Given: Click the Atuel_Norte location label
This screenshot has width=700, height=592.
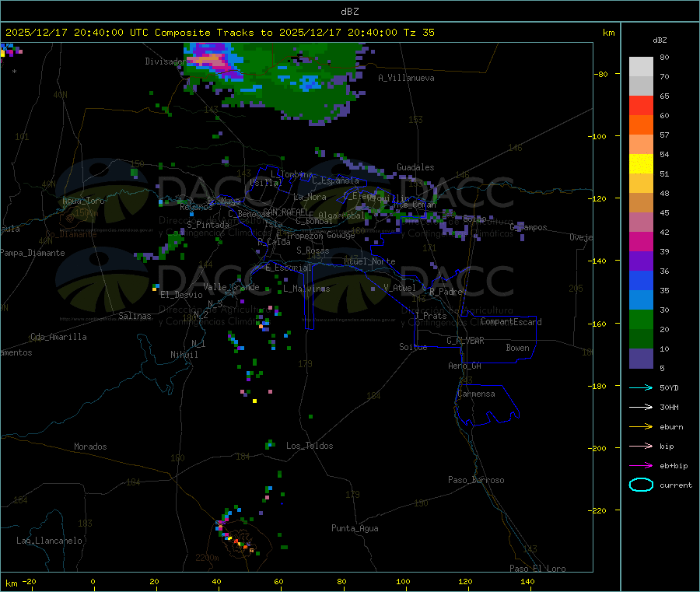Looking at the screenshot, I should [x=369, y=261].
